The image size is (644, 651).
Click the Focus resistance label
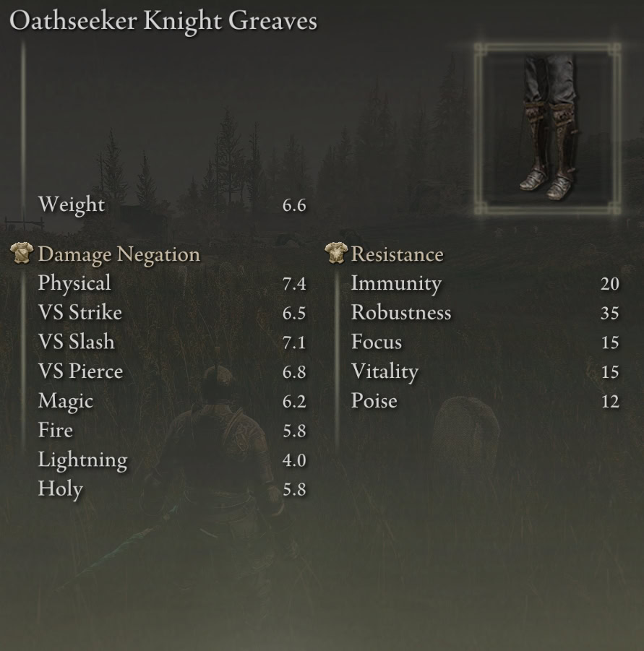(376, 342)
